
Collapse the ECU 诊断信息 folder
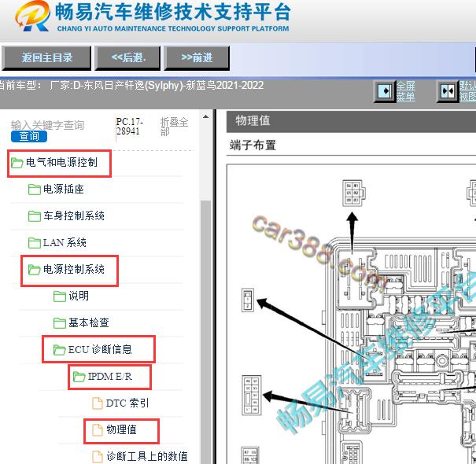[x=100, y=349]
